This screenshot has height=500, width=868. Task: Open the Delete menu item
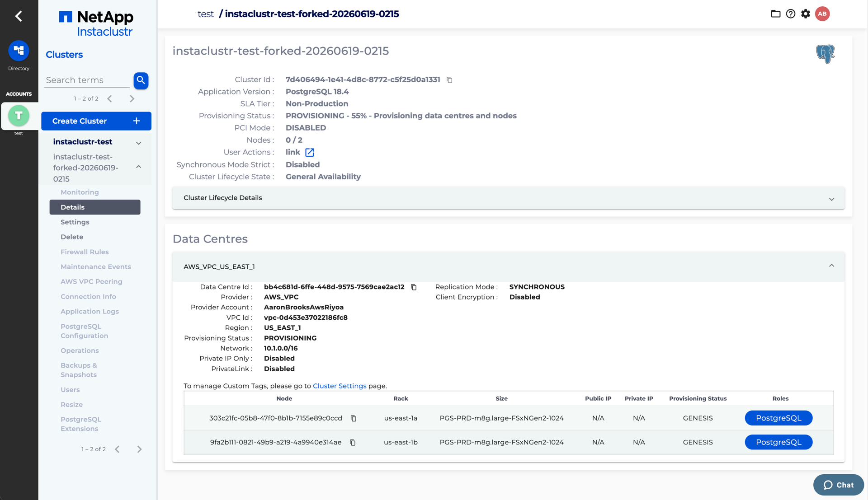72,237
